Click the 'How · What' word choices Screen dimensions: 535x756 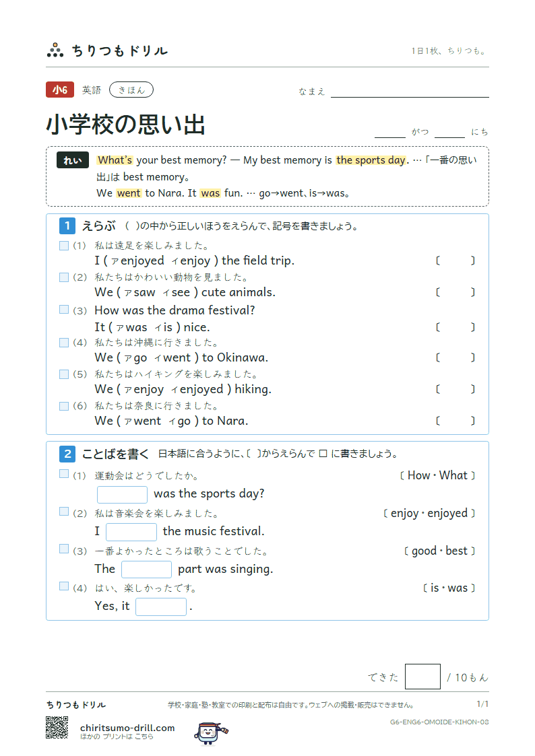coord(437,475)
